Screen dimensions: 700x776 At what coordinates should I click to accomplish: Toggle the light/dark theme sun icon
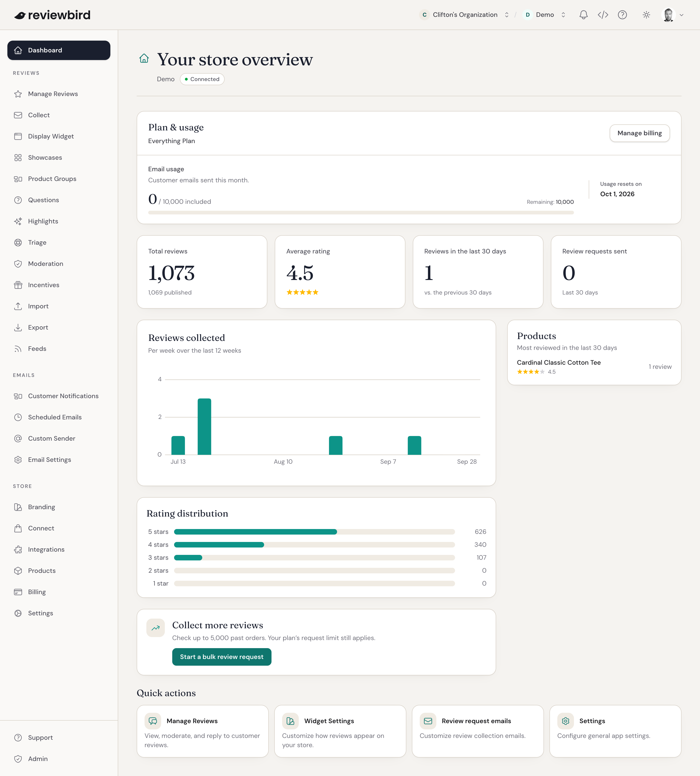(646, 15)
